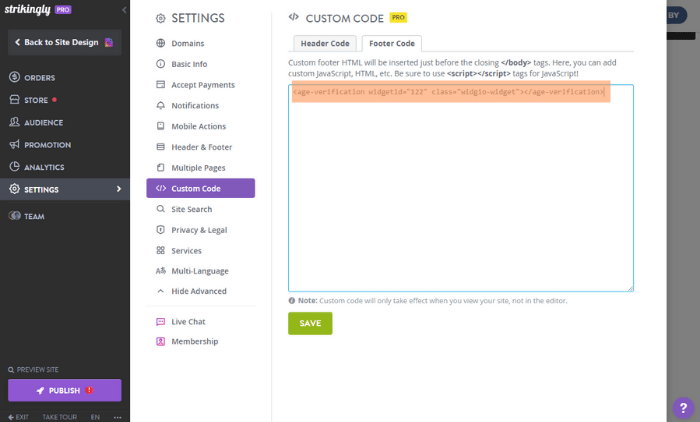Viewport: 700px width, 422px height.
Task: Click the Analytics label in sidebar
Action: click(x=44, y=167)
